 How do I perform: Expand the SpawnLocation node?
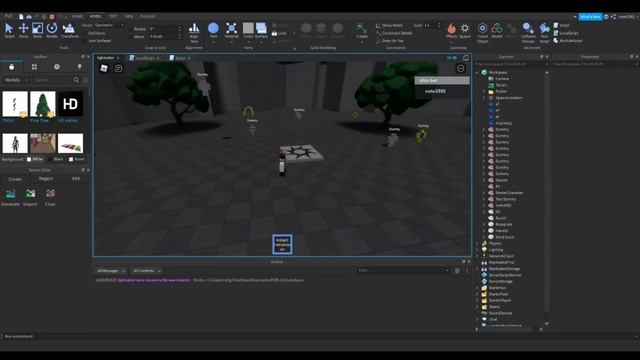click(x=484, y=98)
